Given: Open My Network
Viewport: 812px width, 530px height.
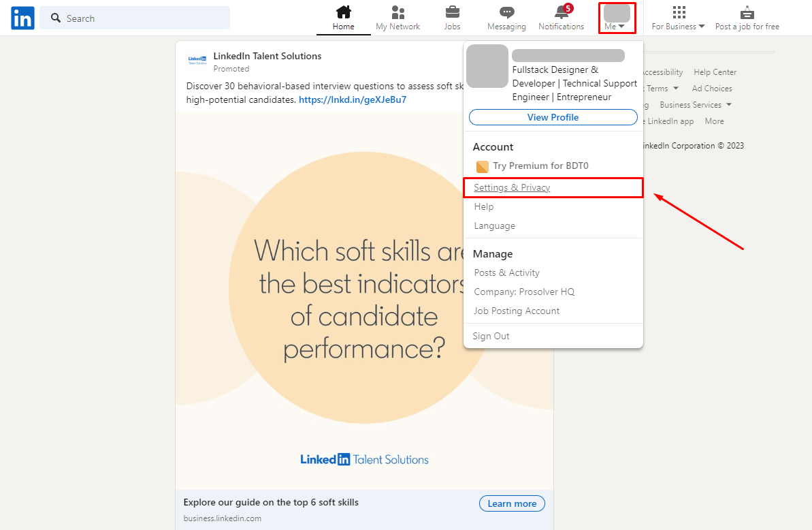Looking at the screenshot, I should [x=397, y=17].
